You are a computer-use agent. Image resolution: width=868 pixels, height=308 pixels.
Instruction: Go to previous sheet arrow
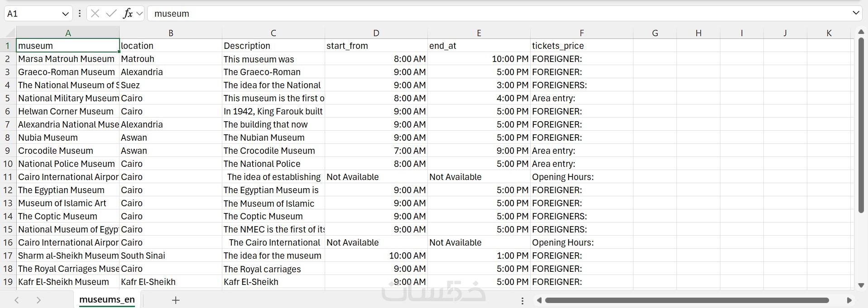point(17,300)
